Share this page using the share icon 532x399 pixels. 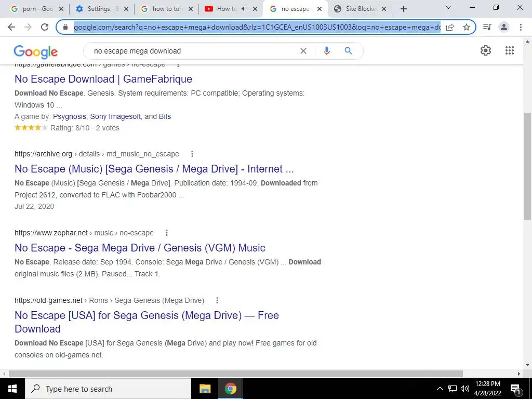(x=450, y=27)
